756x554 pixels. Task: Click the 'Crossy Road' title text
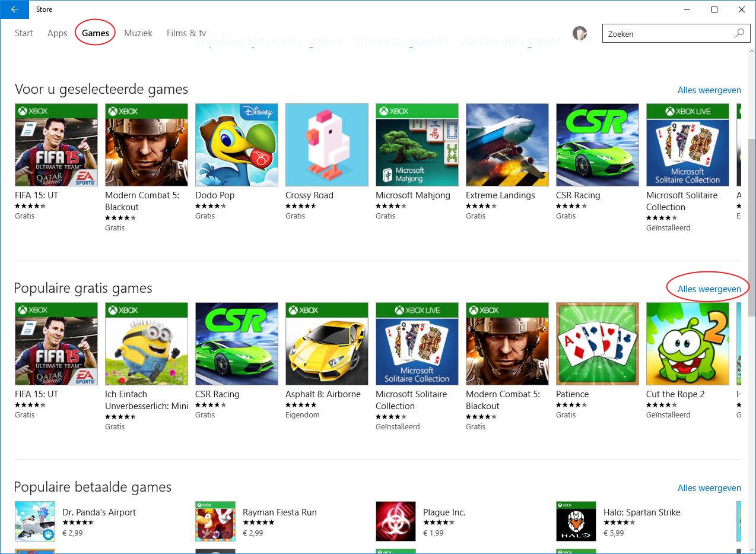pyautogui.click(x=309, y=195)
